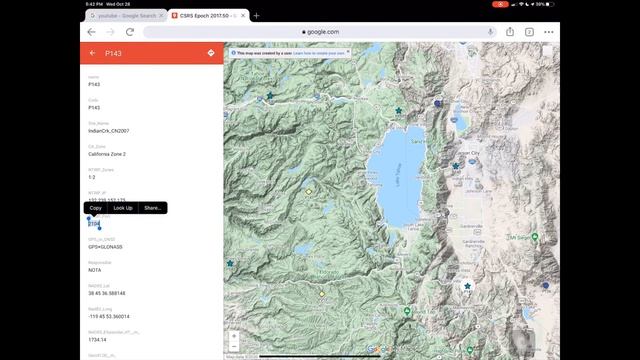Click the info icon on the map notice
Screen dimensions: 640x360
(233, 53)
